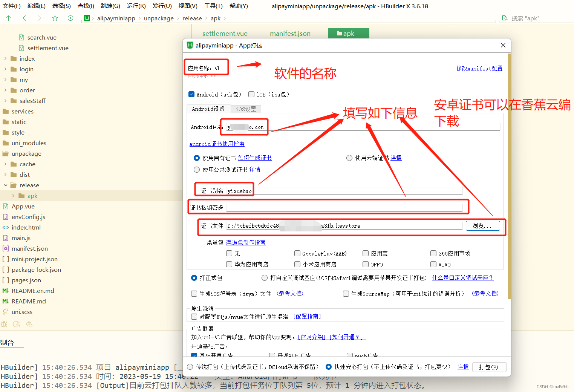
Task: Expand the dist folder
Action: [5, 175]
